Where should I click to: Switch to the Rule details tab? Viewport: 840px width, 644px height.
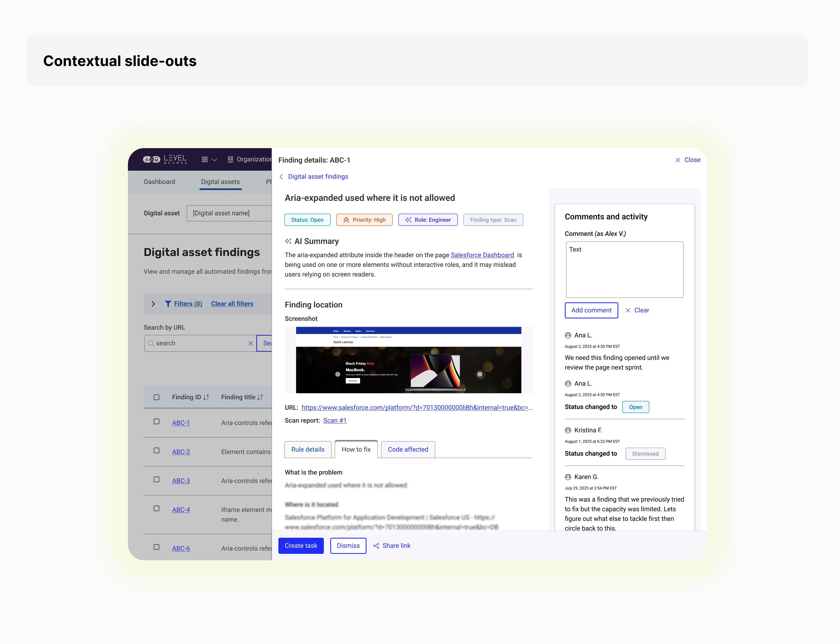pos(308,449)
